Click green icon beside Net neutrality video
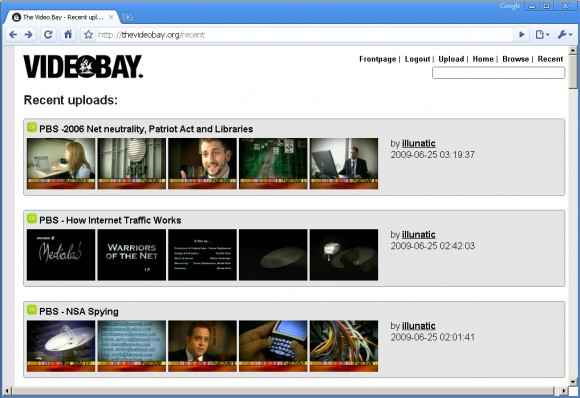580x398 pixels. coord(32,127)
